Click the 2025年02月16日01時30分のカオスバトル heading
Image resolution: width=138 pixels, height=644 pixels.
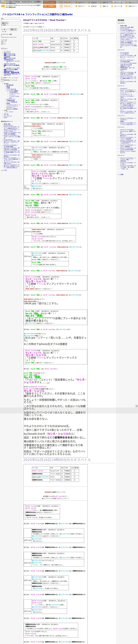(x=57, y=30)
